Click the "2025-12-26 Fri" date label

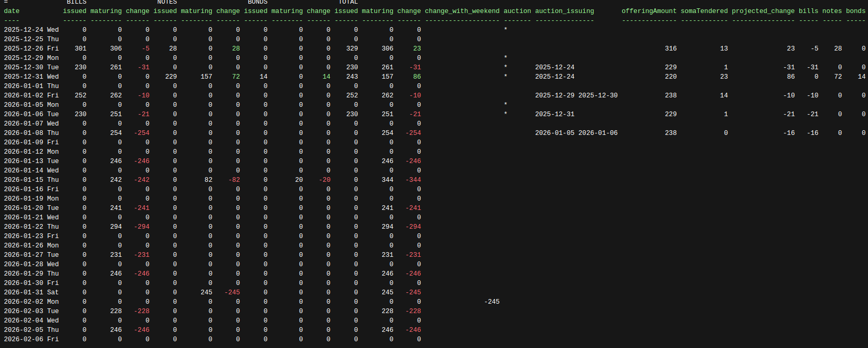point(31,48)
